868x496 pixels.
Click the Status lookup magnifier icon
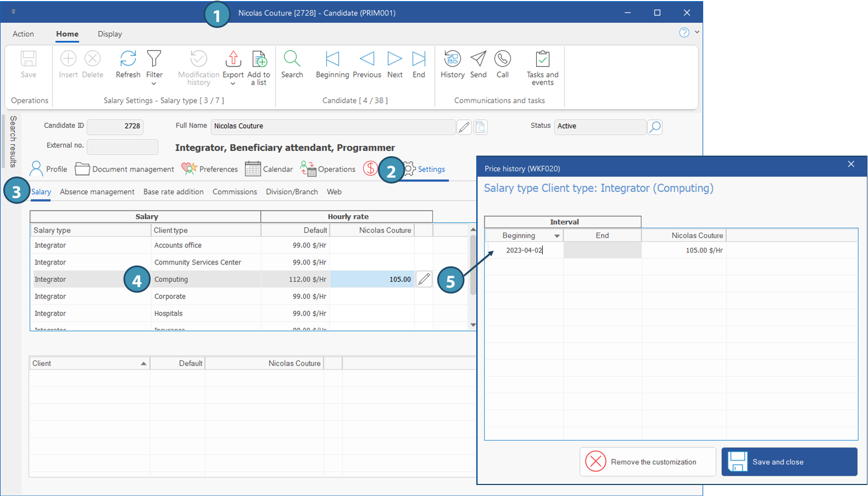click(x=655, y=127)
